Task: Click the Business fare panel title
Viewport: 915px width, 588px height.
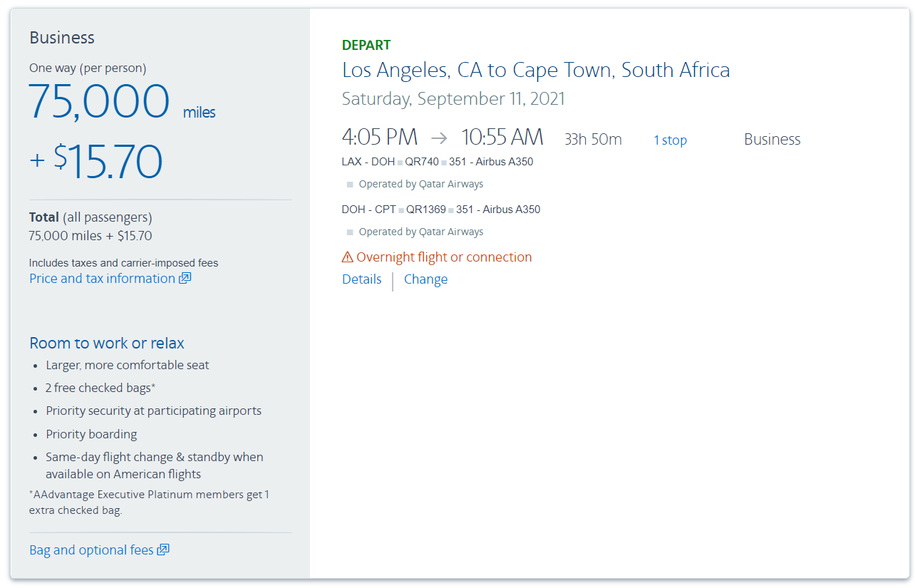Action: click(62, 37)
